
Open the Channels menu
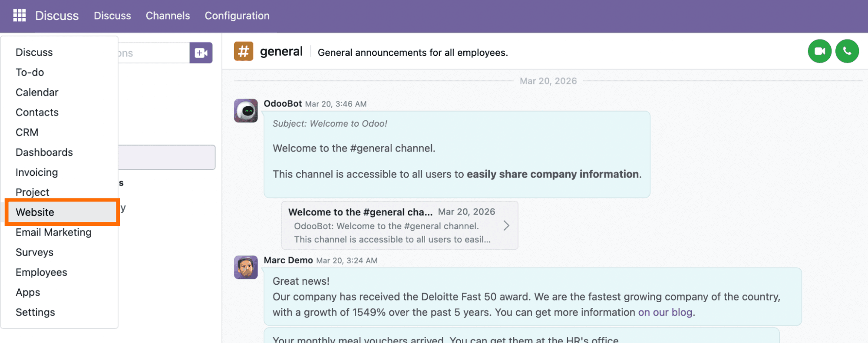(168, 16)
